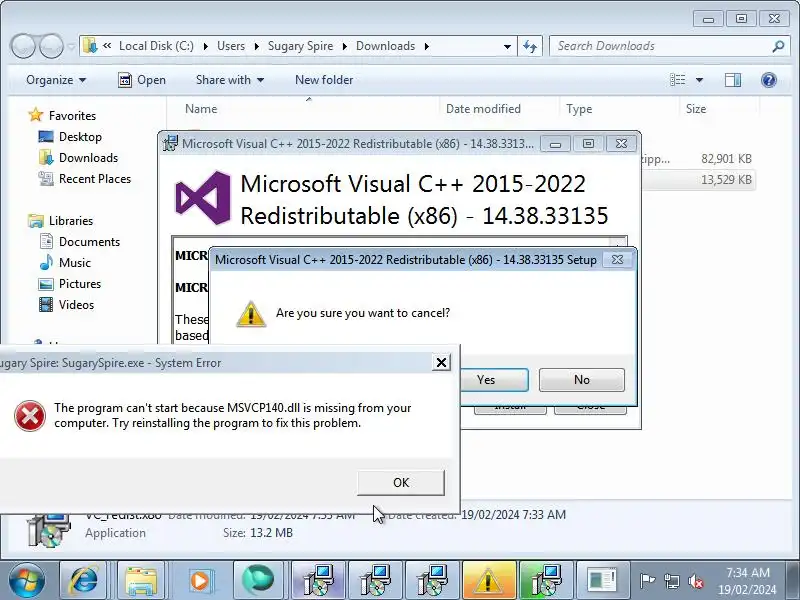Screen dimensions: 800x600
Task: Click New folder in Explorer toolbar
Action: (x=324, y=80)
